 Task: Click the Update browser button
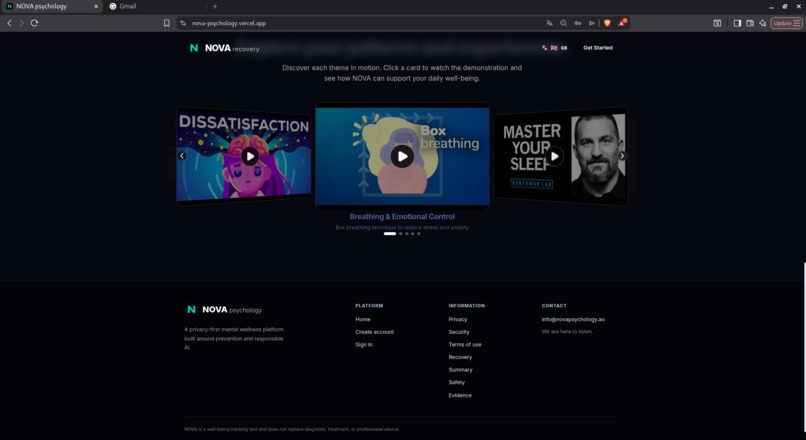click(786, 23)
